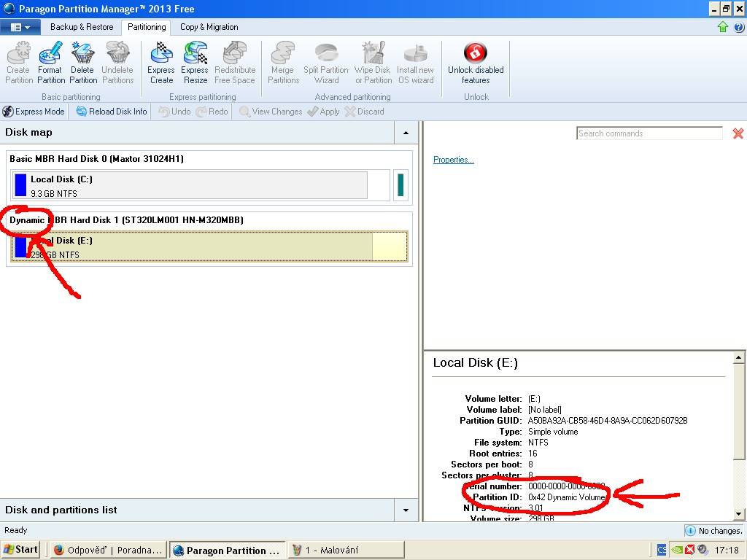Open the Backup & Restore tab
The width and height of the screenshot is (747, 560).
82,27
